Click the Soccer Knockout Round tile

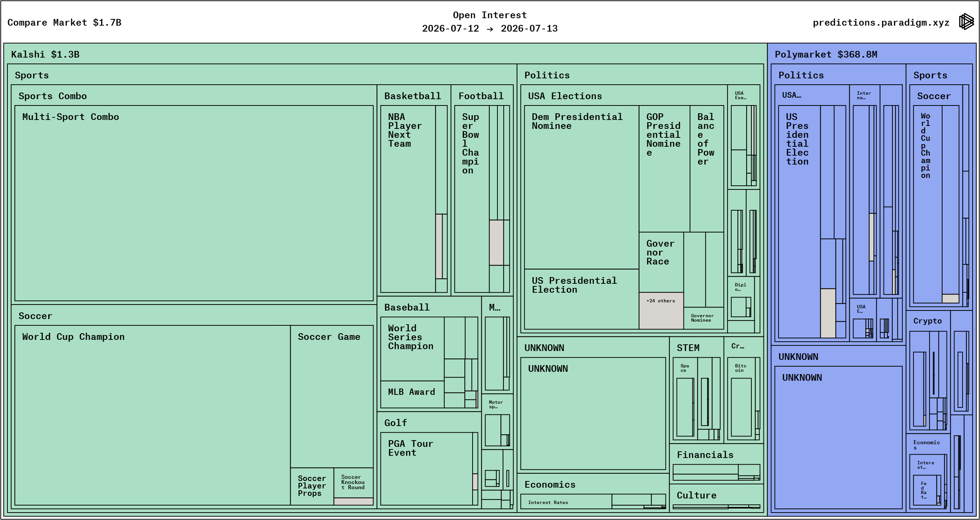353,482
